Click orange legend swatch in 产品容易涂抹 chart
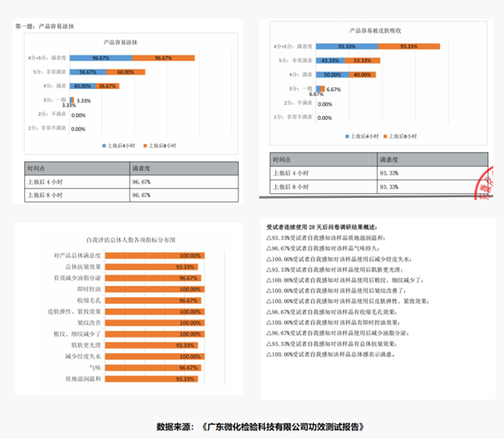The height and width of the screenshot is (439, 504). point(145,145)
